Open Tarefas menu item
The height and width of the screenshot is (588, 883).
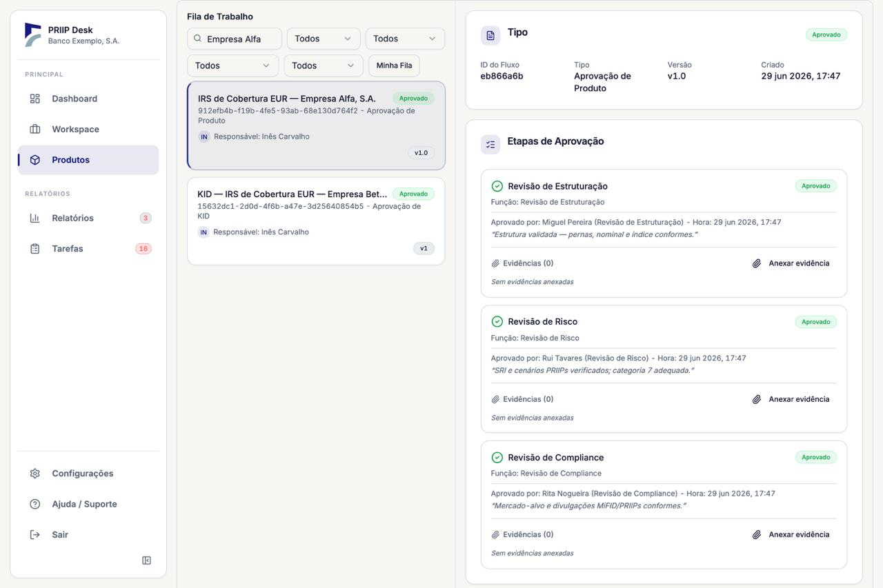click(88, 249)
